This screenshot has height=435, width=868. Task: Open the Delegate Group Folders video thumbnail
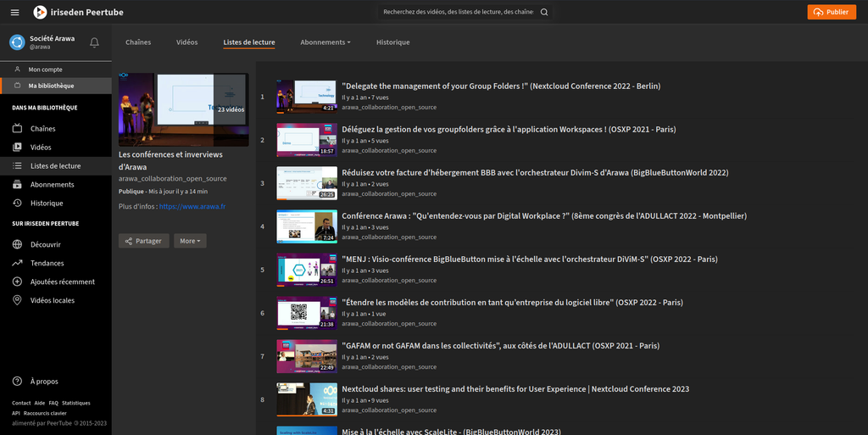(307, 97)
